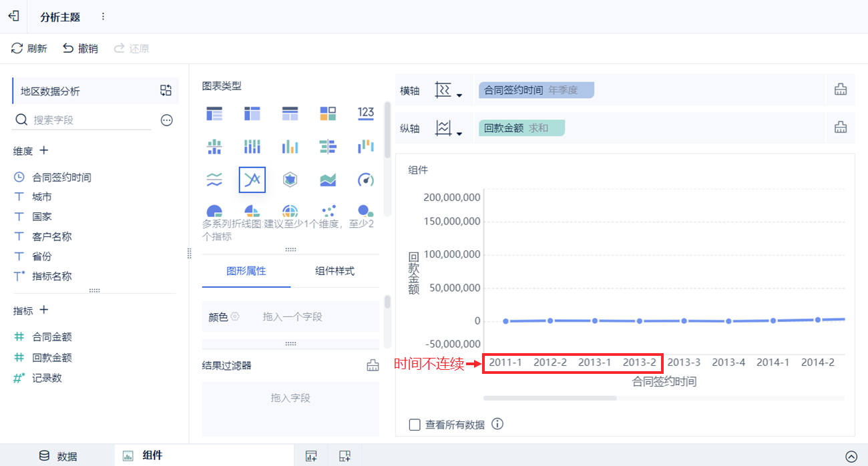Open the field list more options icon
Screen dimensions: 868x466
(x=167, y=120)
